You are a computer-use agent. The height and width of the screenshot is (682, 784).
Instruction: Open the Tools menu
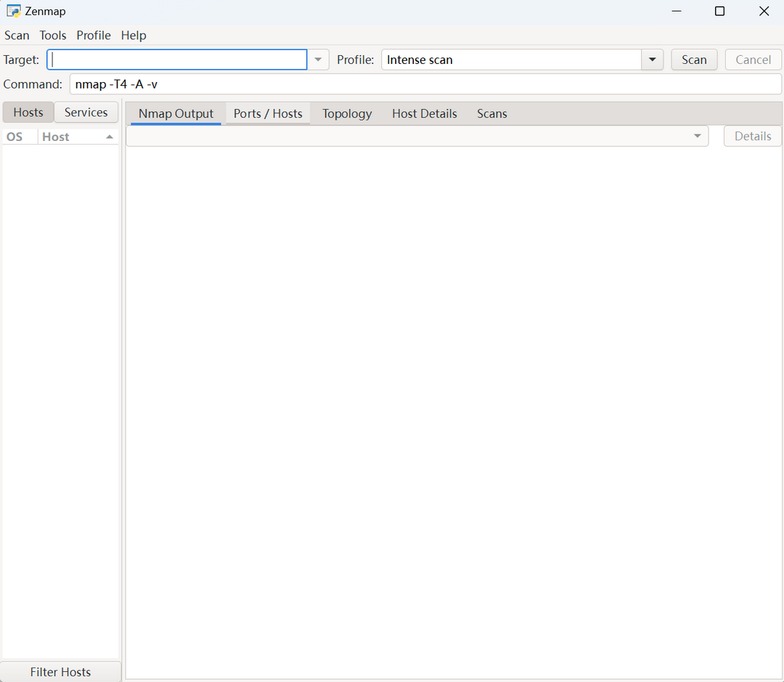click(x=53, y=35)
